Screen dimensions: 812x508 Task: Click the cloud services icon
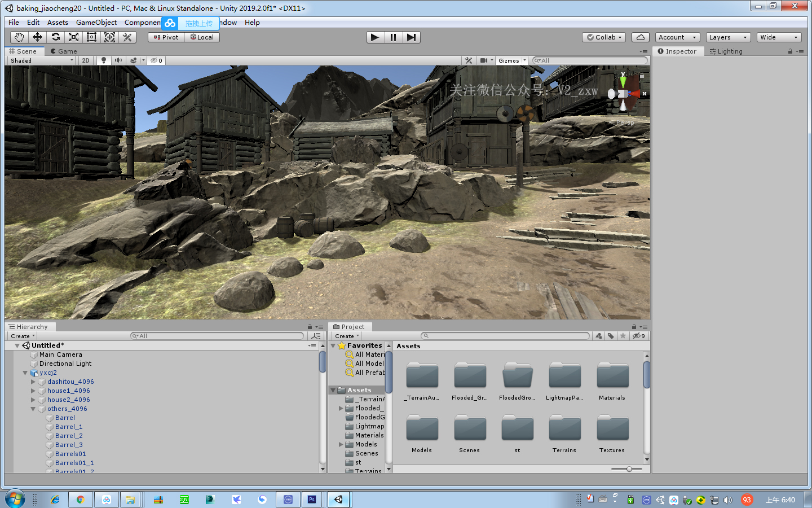[640, 37]
